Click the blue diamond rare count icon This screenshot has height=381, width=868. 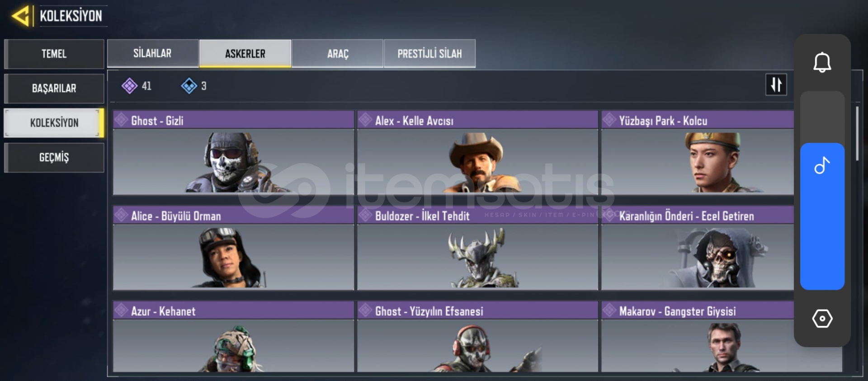[x=189, y=85]
